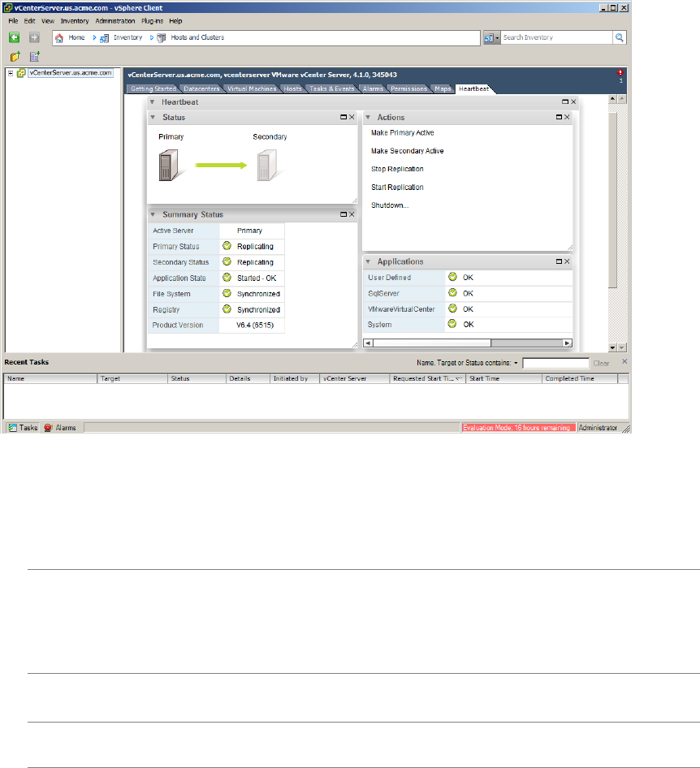Click the red alert indicator in header
This screenshot has height=768, width=700.
(620, 72)
